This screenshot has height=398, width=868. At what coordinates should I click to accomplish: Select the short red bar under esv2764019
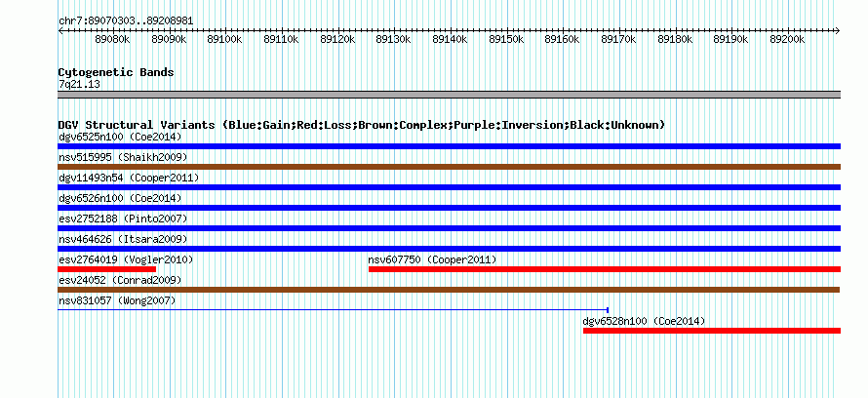(x=107, y=269)
